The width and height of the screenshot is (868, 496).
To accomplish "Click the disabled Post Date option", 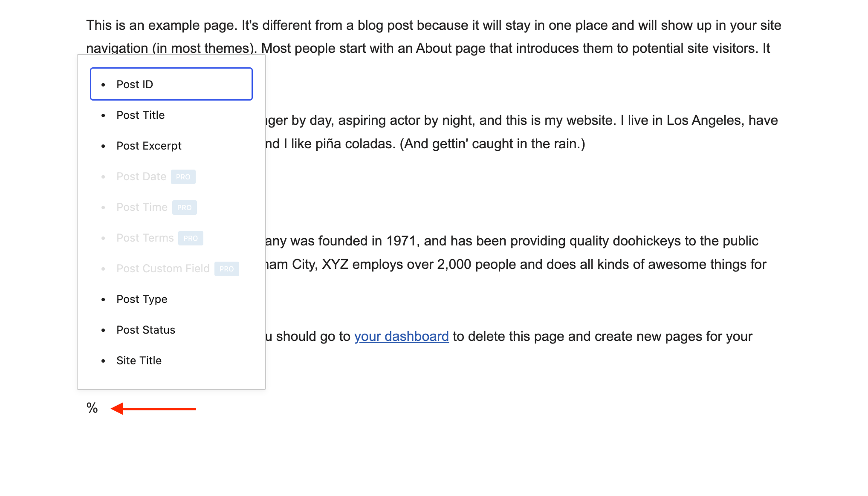I will [x=141, y=176].
